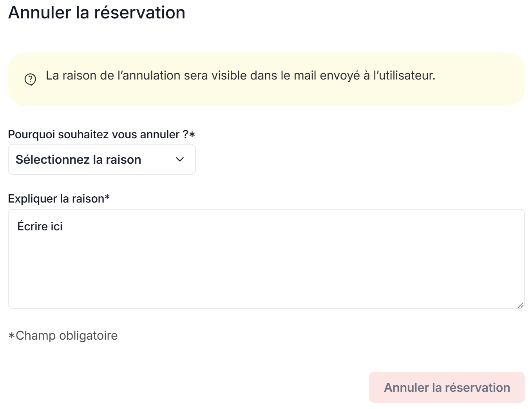The height and width of the screenshot is (409, 532).
Task: Click the "Écrire ici" placeholder text
Action: pos(40,226)
